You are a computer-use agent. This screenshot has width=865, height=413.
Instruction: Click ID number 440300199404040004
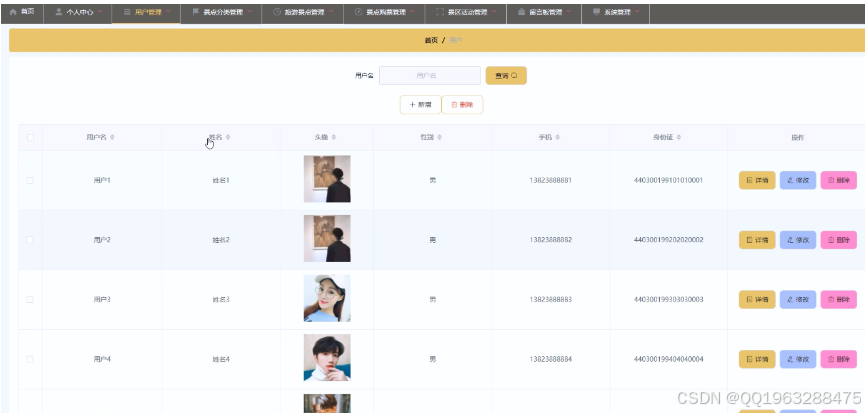pyautogui.click(x=669, y=359)
